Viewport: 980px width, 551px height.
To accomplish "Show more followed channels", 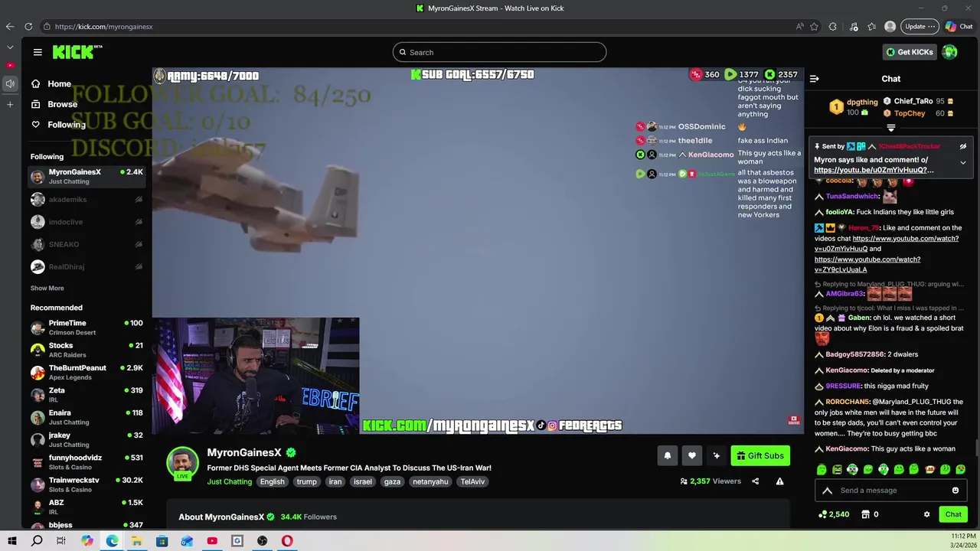I will click(x=47, y=288).
